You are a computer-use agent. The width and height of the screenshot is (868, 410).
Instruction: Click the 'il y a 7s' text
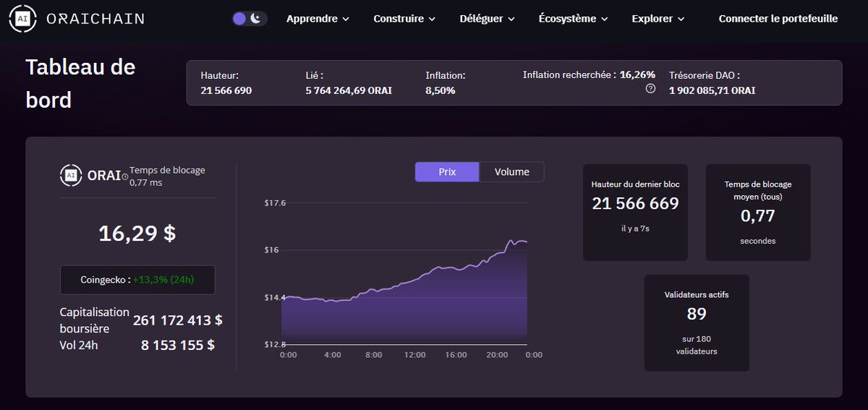[635, 229]
